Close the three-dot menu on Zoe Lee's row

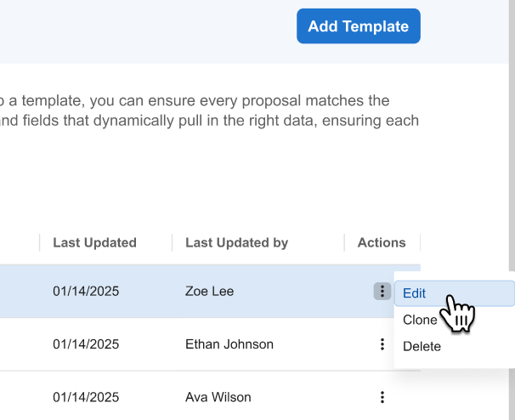click(382, 292)
